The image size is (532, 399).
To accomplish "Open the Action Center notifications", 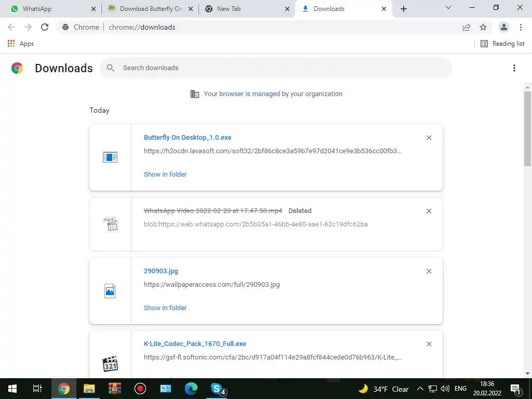I will point(515,389).
